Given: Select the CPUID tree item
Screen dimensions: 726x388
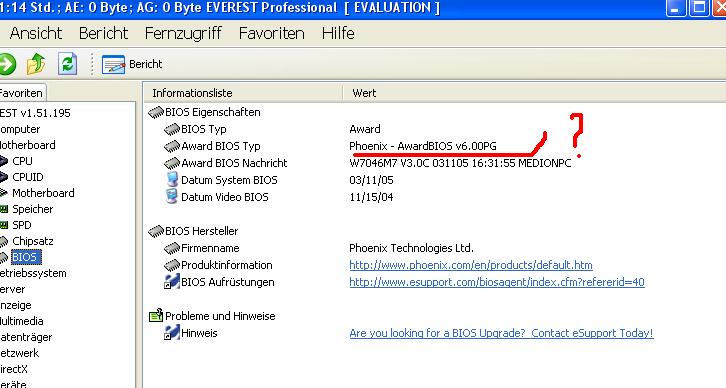Looking at the screenshot, I should 28,177.
